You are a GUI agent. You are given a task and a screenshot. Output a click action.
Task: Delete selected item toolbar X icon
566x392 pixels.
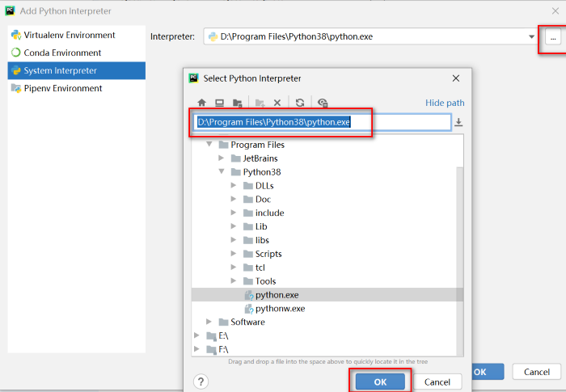277,103
